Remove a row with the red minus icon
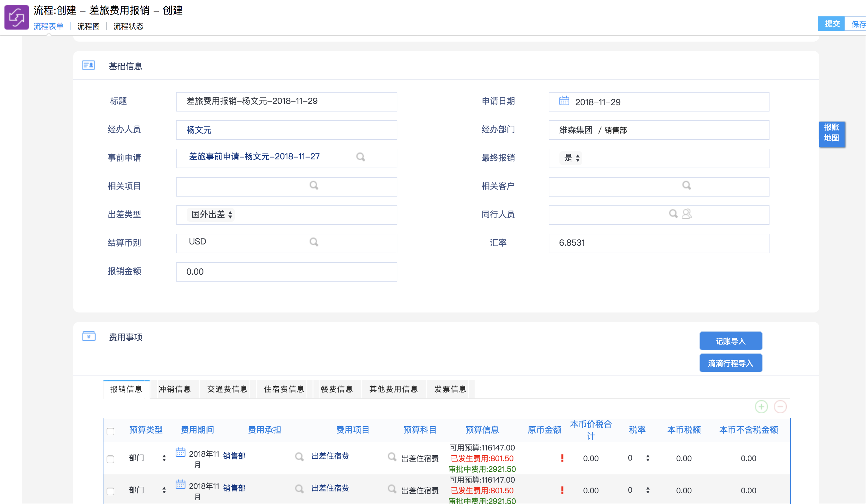The image size is (866, 504). point(780,407)
